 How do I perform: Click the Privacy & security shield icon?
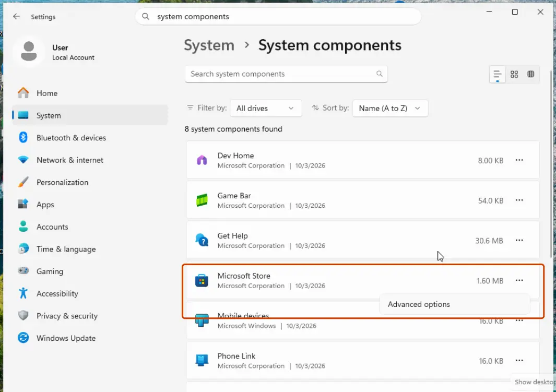(23, 315)
